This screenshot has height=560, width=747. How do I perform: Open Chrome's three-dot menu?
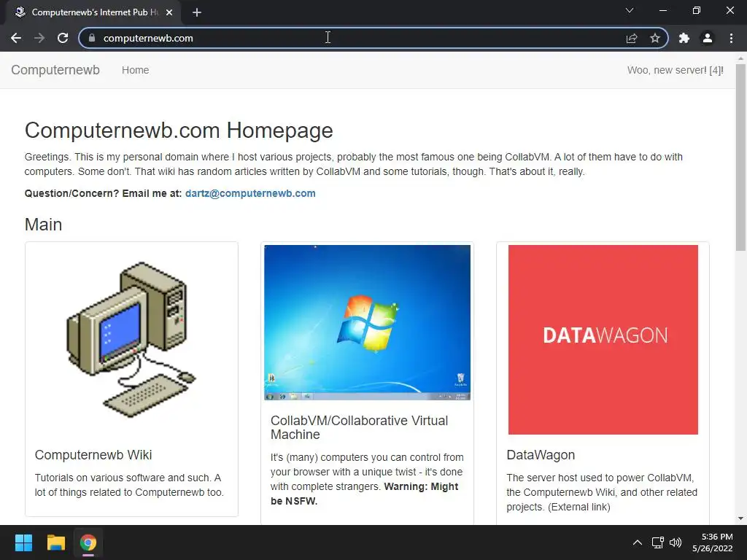coord(731,38)
